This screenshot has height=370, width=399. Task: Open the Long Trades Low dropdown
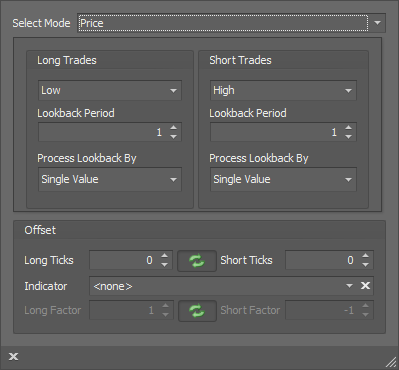(x=110, y=90)
